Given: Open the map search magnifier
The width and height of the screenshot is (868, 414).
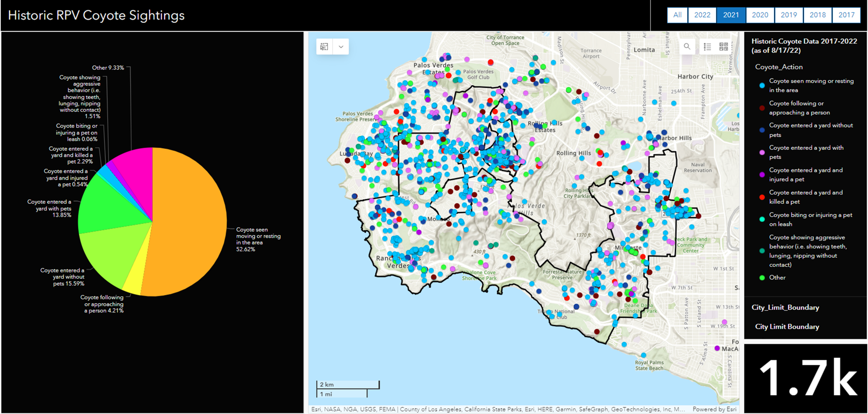Looking at the screenshot, I should [x=687, y=46].
